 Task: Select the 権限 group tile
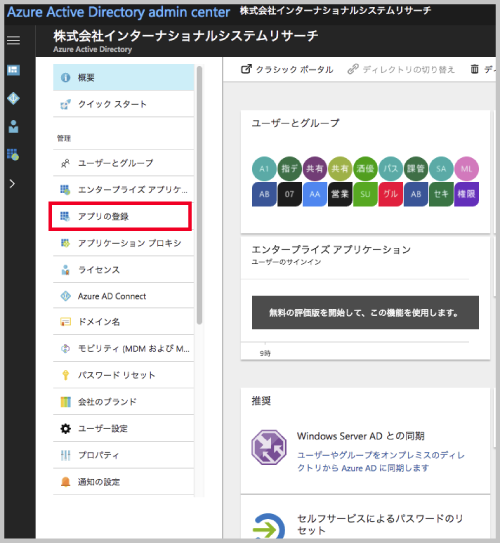466,194
